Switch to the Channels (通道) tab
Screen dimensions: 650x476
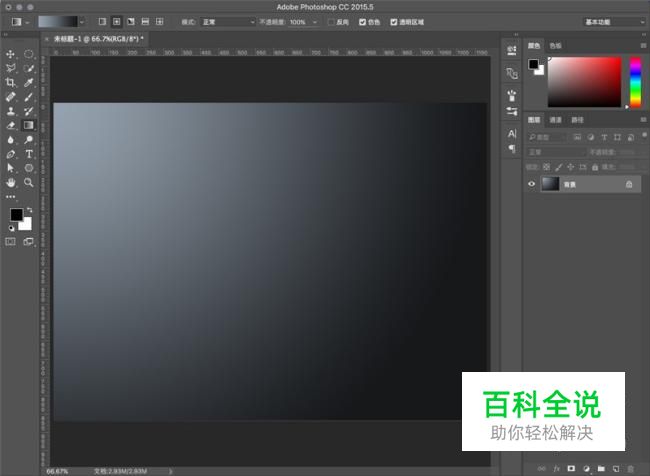(x=555, y=120)
